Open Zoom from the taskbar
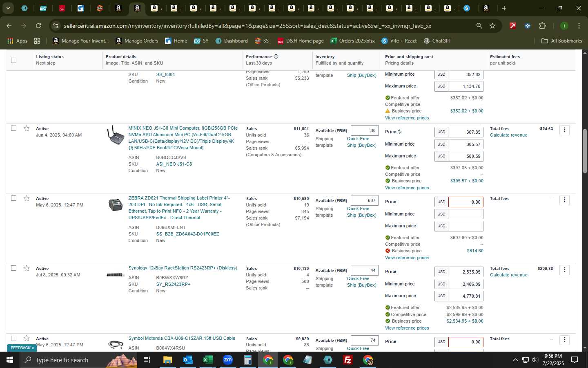588x368 pixels. [x=227, y=360]
